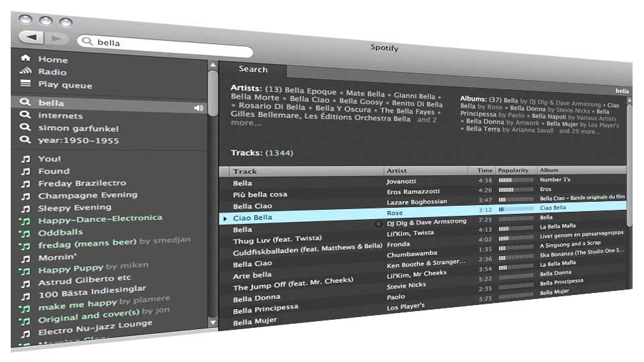Open Play queue in the sidebar
Image resolution: width=644 pixels, height=362 pixels.
click(65, 84)
